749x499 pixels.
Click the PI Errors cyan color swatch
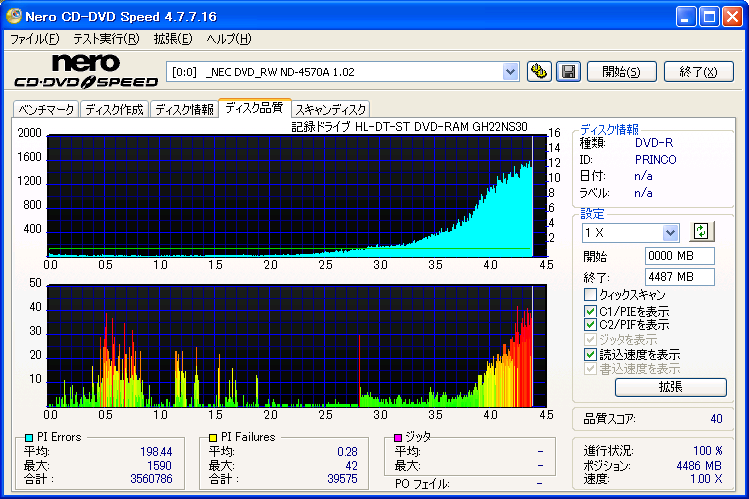[29, 437]
